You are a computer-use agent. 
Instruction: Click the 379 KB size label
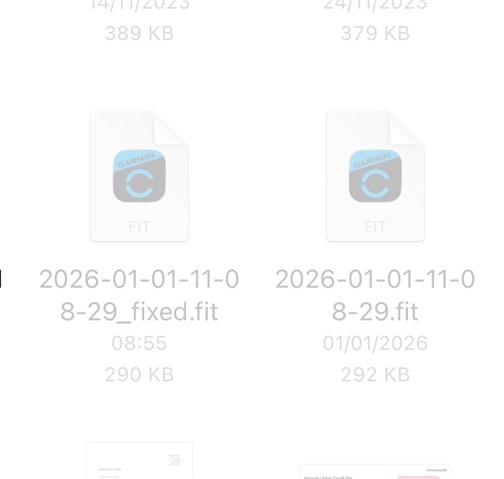[375, 33]
